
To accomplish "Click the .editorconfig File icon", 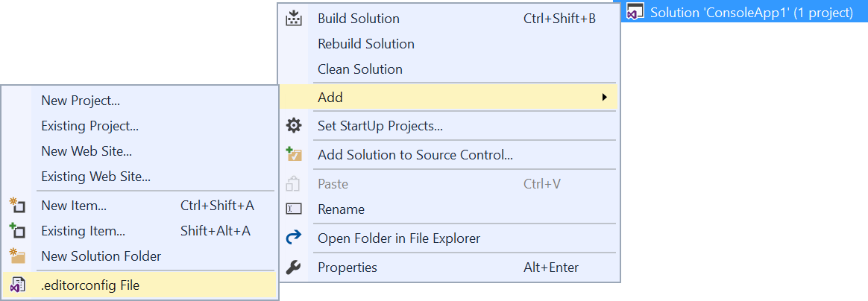I will click(x=18, y=285).
